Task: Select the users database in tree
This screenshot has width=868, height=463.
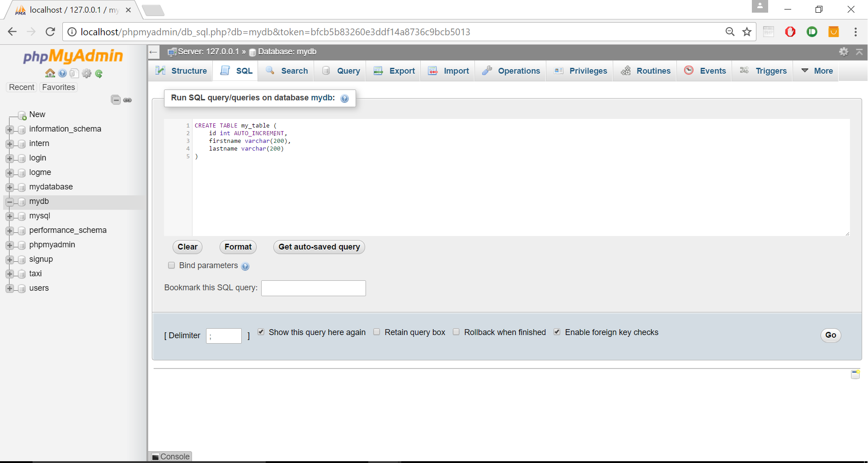Action: coord(39,288)
